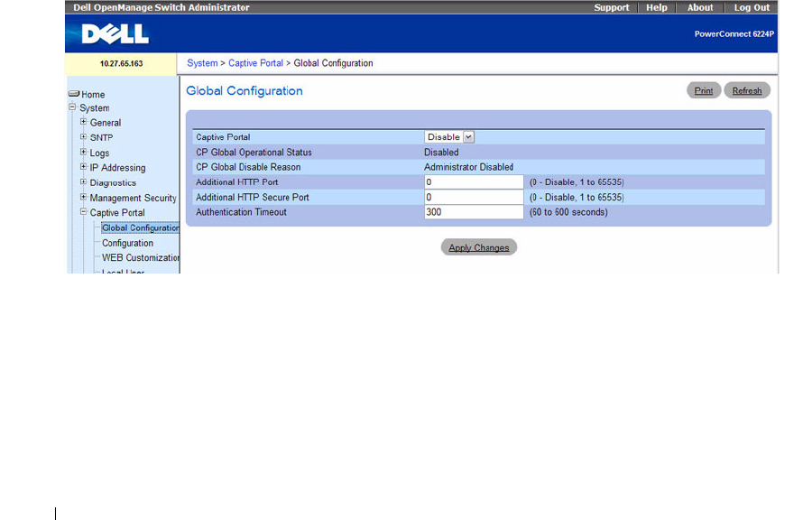Click the Refresh button
Viewport: 812px width, 520px height.
coord(747,90)
